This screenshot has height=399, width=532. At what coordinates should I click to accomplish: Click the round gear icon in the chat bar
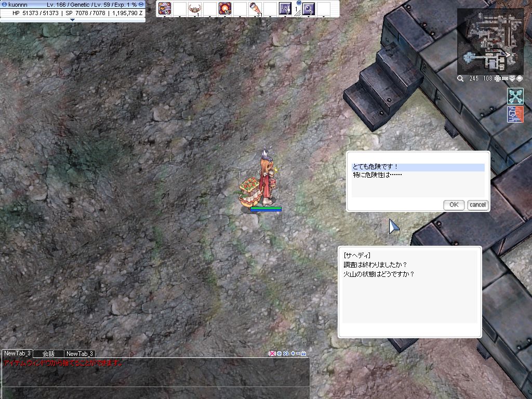pyautogui.click(x=279, y=353)
